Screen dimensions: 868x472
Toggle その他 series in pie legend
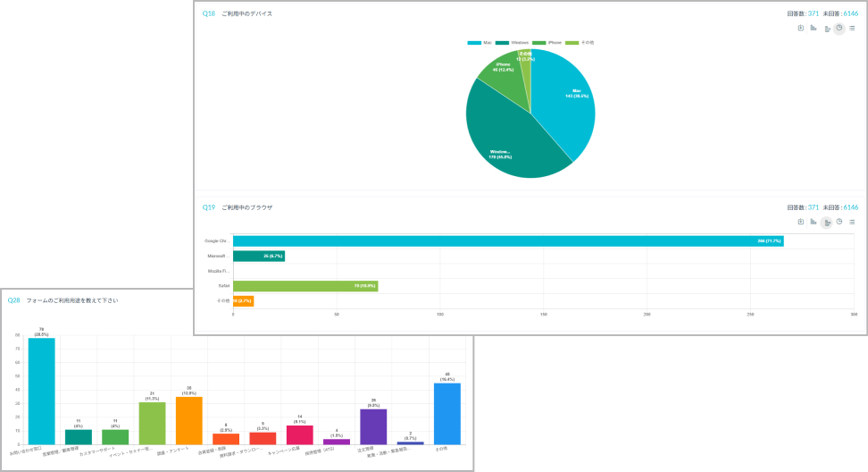(583, 42)
